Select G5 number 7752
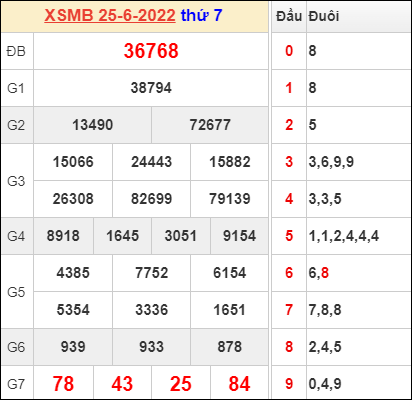Image resolution: width=412 pixels, height=400 pixels. [x=151, y=273]
